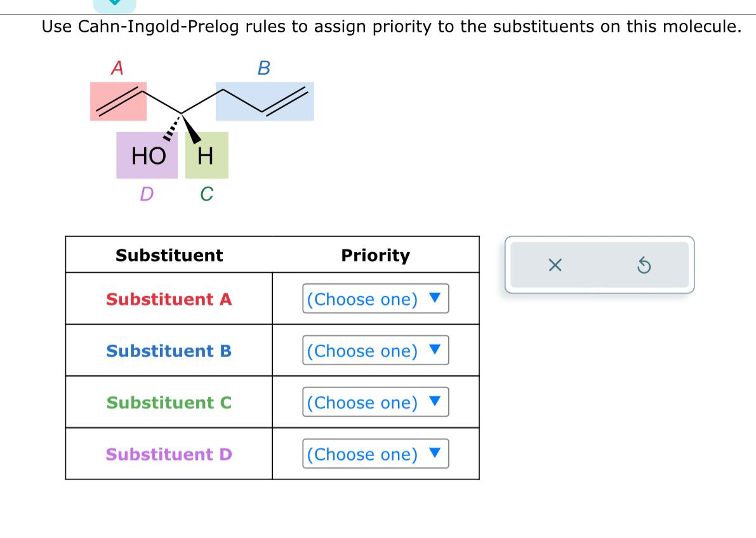This screenshot has height=538, width=756.
Task: Select the Substituent A row label
Action: pyautogui.click(x=168, y=299)
